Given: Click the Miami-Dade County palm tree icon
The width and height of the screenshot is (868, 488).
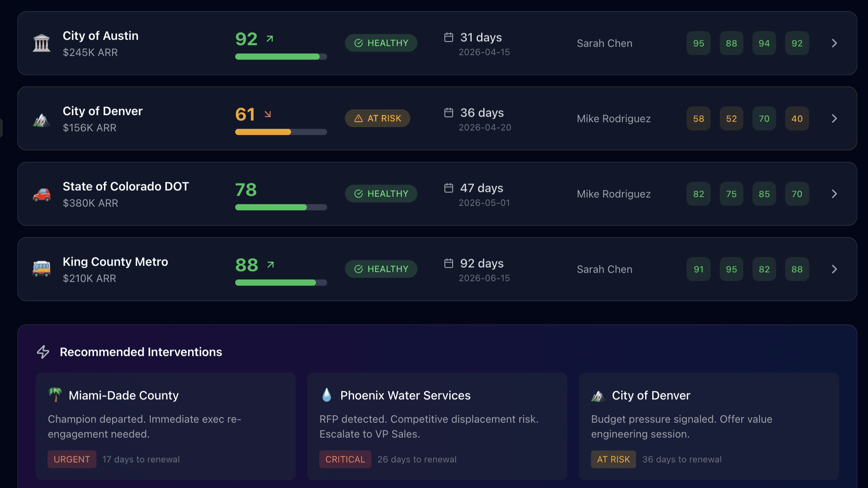Looking at the screenshot, I should click(x=55, y=394).
